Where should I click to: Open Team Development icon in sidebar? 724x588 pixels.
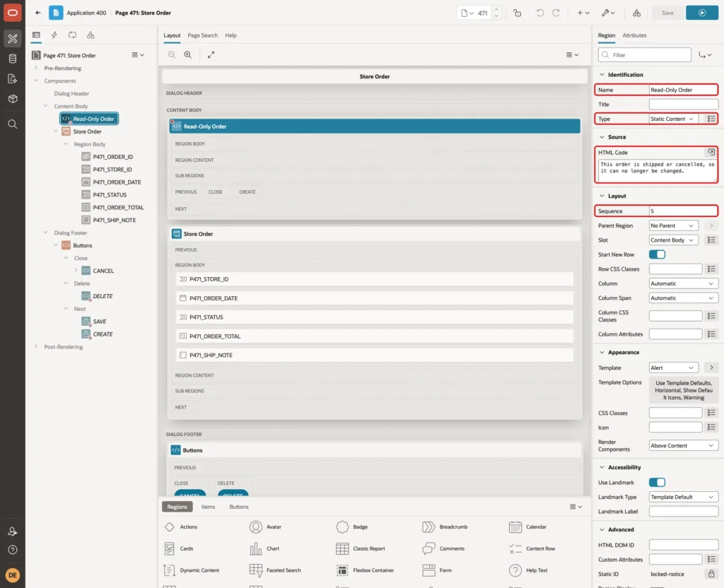click(x=13, y=79)
